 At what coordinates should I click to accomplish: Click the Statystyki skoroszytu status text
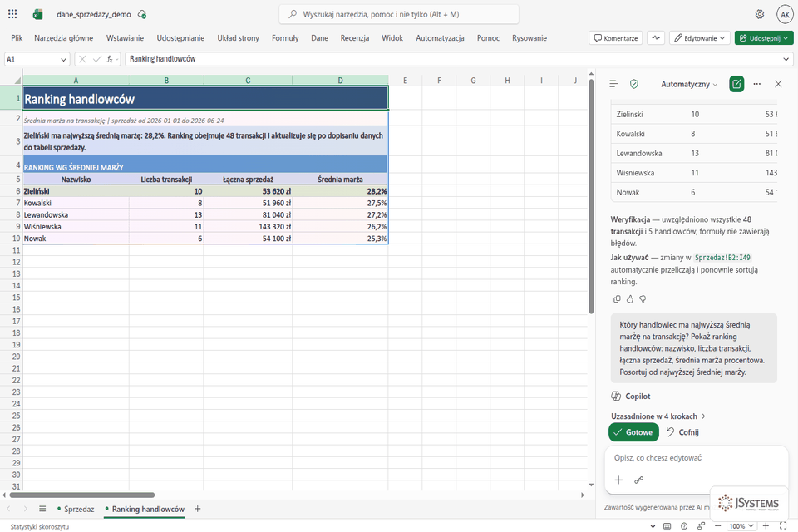(40, 526)
